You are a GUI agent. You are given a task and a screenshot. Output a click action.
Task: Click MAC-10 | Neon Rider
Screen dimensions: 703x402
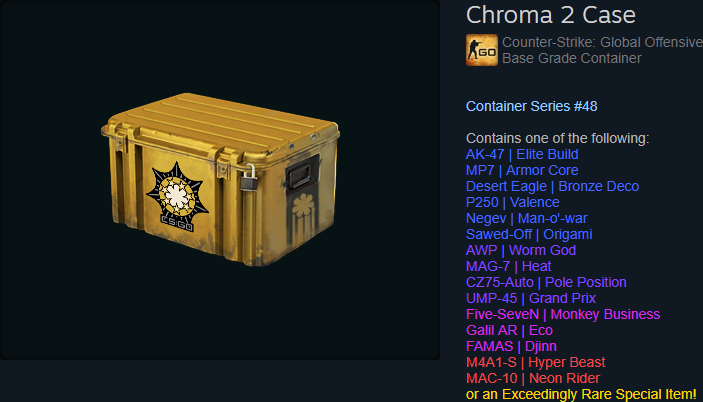(533, 378)
